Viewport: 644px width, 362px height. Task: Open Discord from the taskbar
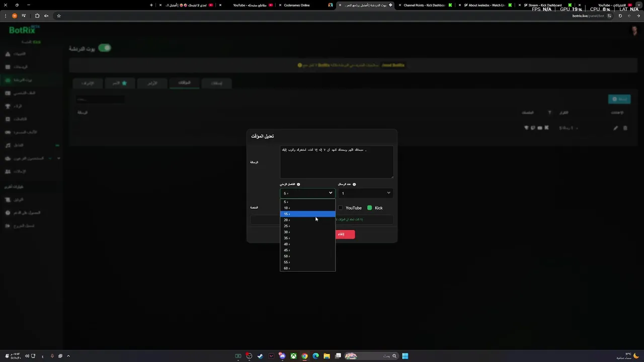[x=282, y=356]
